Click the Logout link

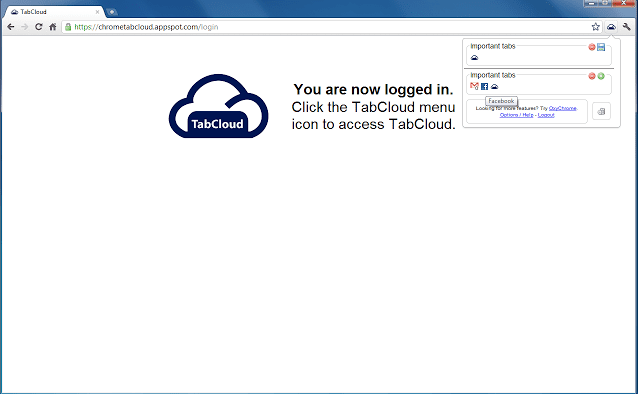click(546, 115)
